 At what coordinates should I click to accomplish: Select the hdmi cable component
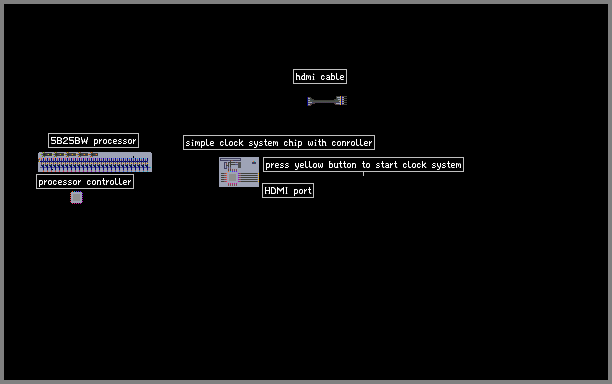[x=327, y=101]
